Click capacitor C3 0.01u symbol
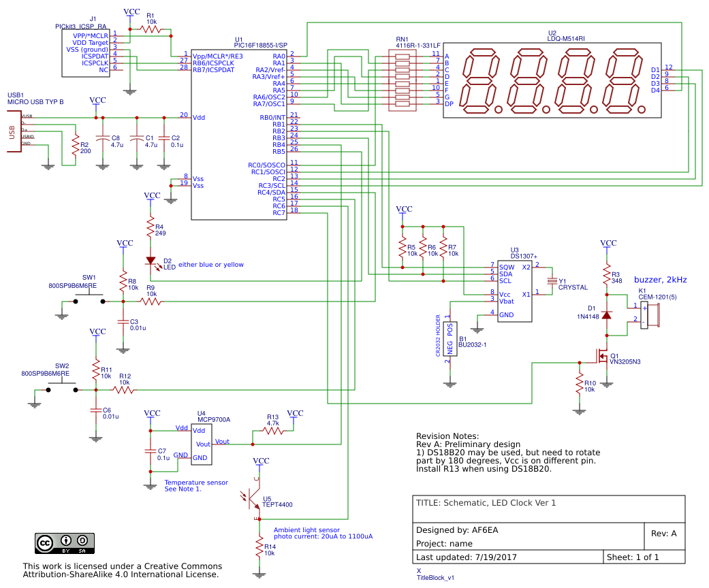The image size is (709, 588). [x=123, y=322]
